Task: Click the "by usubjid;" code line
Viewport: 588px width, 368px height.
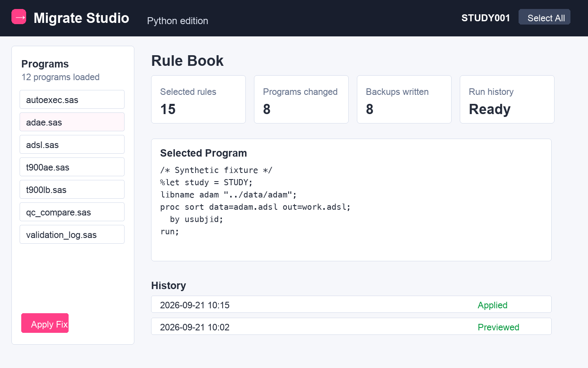Action: 197,219
